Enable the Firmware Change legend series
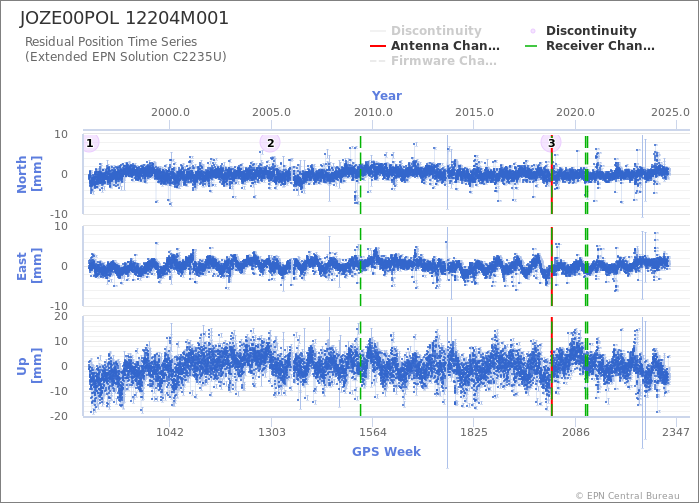 tap(433, 61)
